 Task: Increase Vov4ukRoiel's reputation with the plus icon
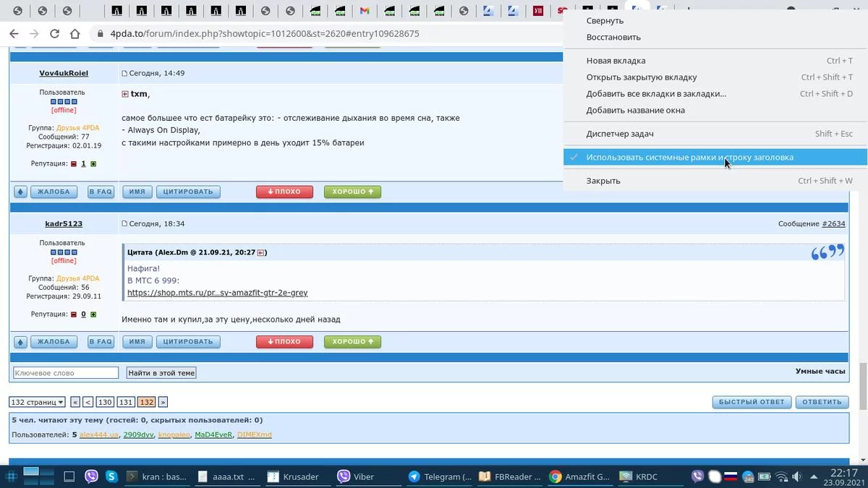tap(93, 164)
